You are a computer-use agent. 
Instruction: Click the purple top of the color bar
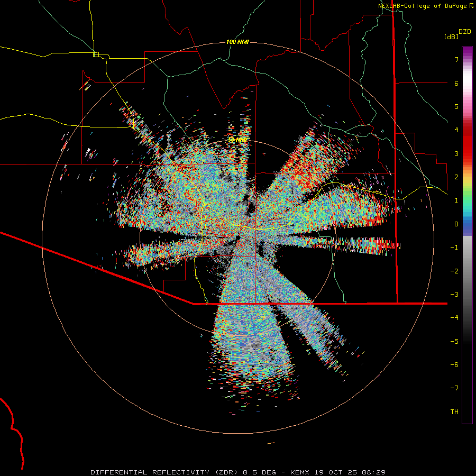467,52
